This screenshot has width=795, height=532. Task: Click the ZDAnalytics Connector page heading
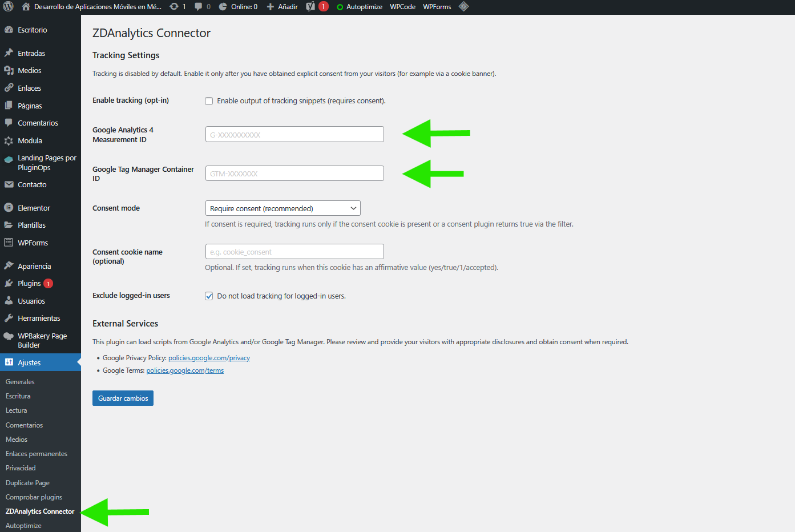(151, 33)
